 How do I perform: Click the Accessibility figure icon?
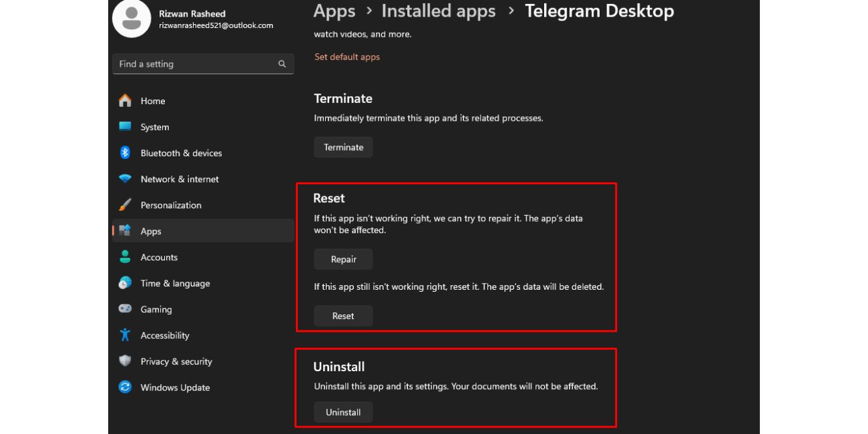125,335
